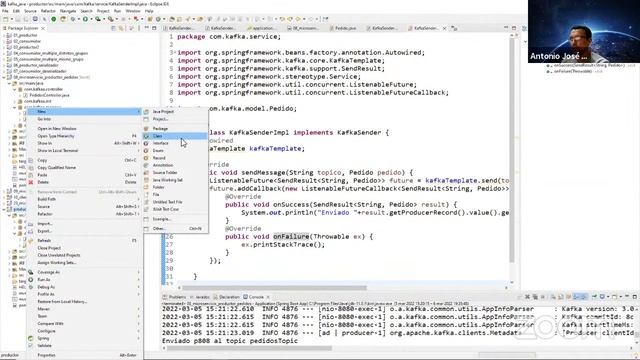Choose Untitled Text File in submenu
The width and height of the screenshot is (640, 360).
(x=176, y=202)
